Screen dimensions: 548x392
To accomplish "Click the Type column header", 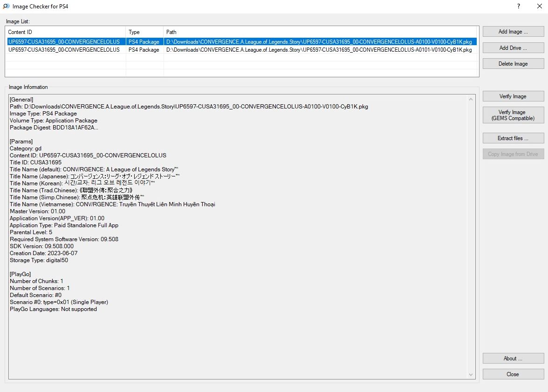I will [x=144, y=32].
